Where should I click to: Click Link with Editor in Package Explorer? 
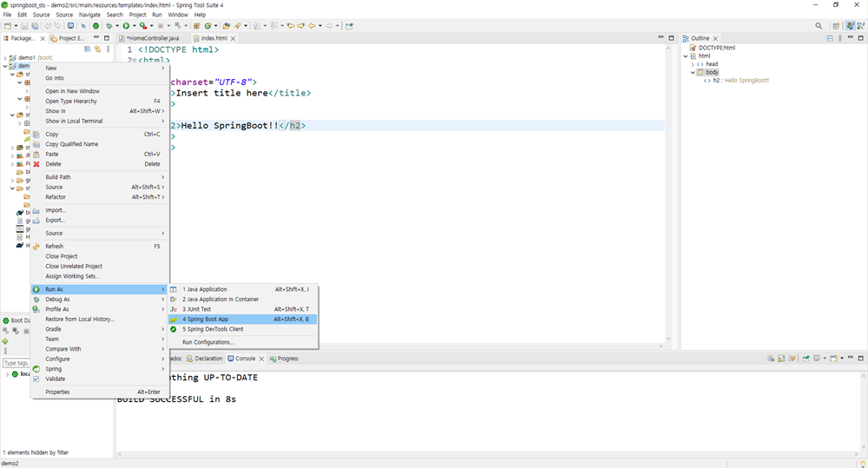click(x=97, y=49)
